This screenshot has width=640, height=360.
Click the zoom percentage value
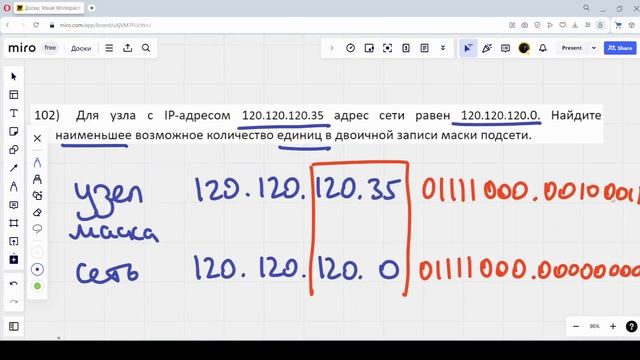(x=594, y=326)
